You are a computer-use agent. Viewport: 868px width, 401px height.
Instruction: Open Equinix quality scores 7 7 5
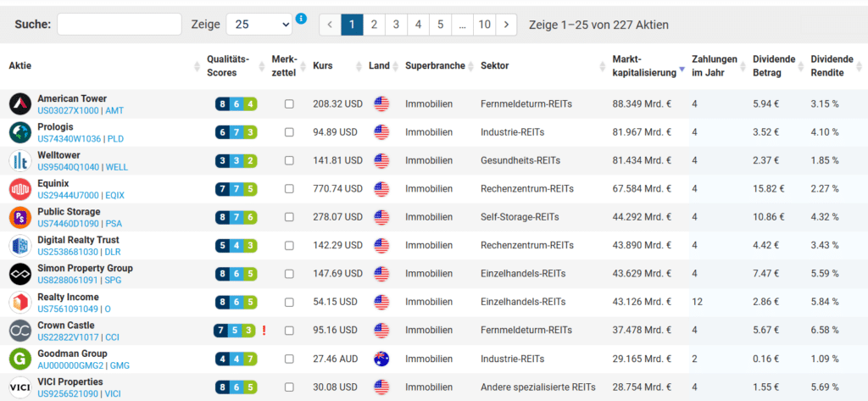pos(236,189)
